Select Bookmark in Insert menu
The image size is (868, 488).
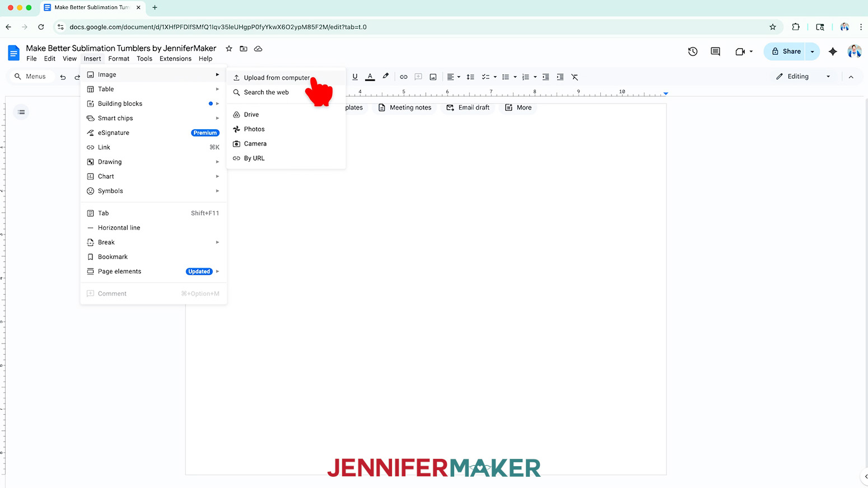click(x=153, y=257)
